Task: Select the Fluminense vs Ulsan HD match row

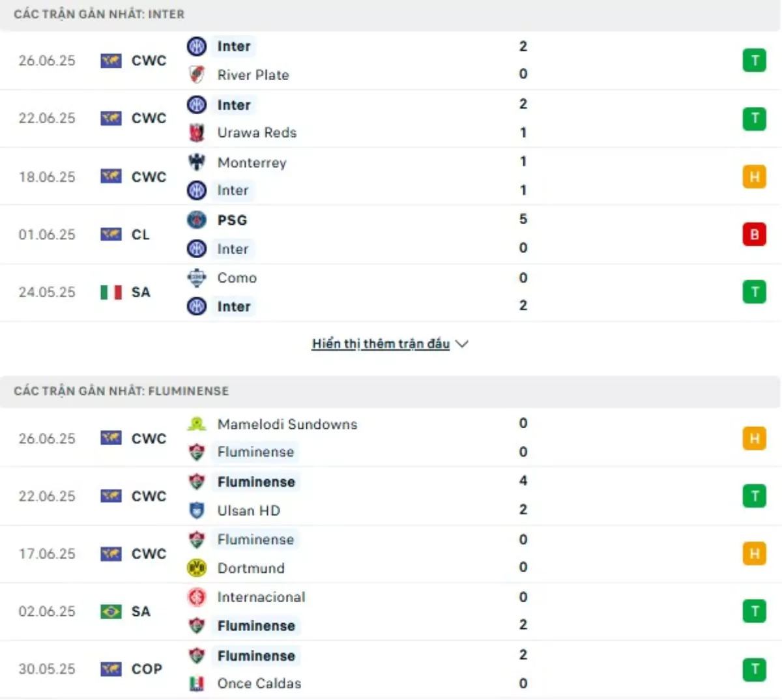Action: tap(391, 496)
